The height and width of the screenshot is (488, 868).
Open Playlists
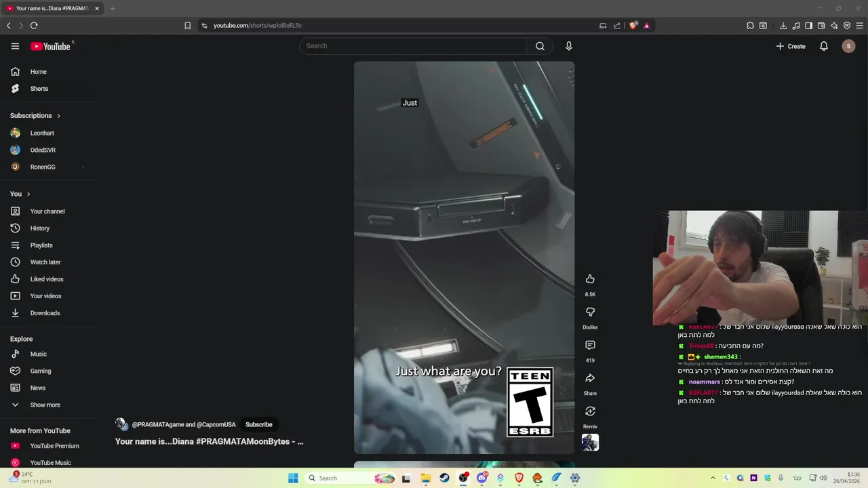[49, 245]
